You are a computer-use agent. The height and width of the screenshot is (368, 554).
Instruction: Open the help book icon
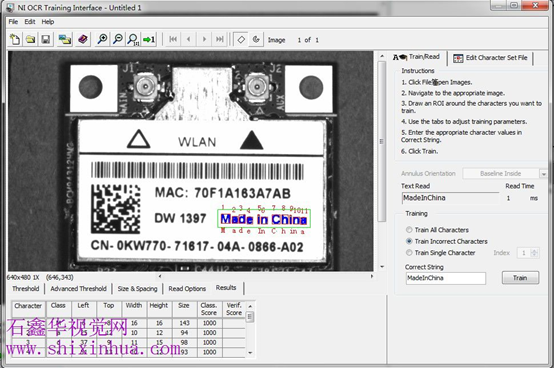[83, 39]
